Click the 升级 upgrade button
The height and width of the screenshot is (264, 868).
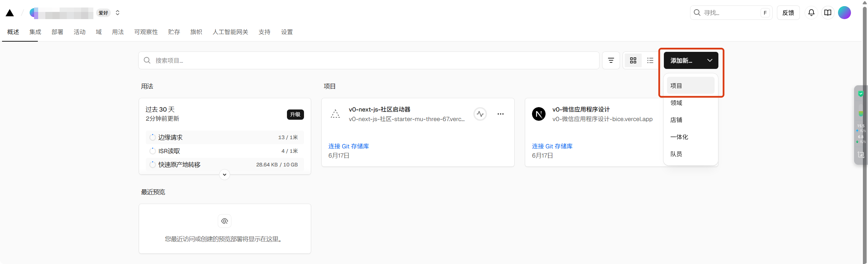295,114
